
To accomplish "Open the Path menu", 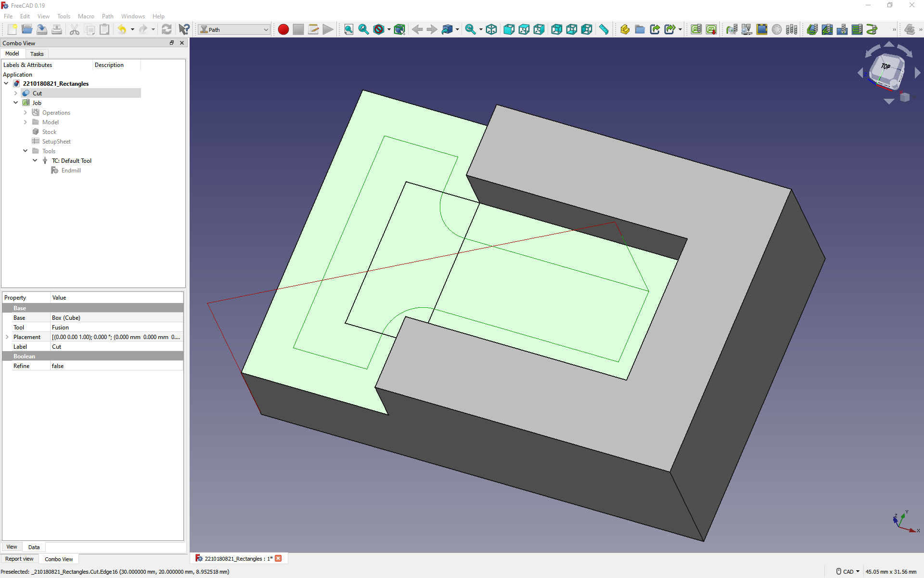I will click(x=107, y=16).
